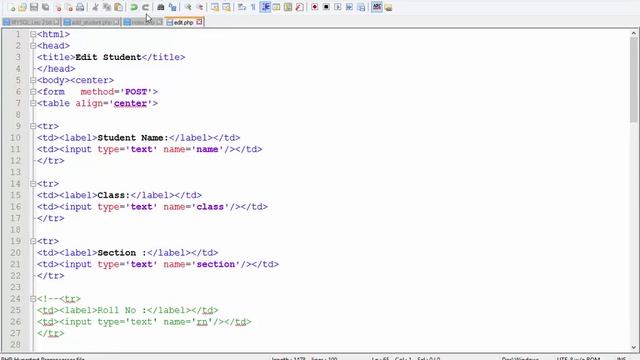The height and width of the screenshot is (360, 640).
Task: Click the 'POST' method value on line 6
Action: click(136, 92)
